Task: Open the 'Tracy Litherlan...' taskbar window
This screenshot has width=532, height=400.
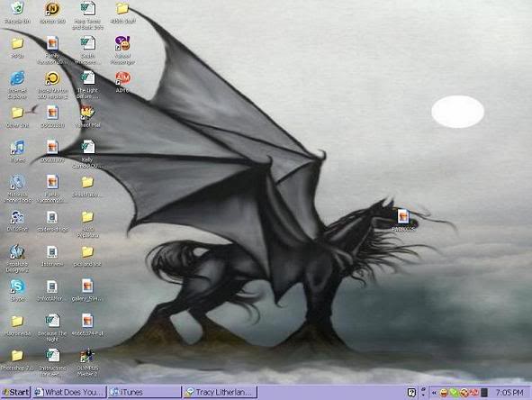Action: 220,392
